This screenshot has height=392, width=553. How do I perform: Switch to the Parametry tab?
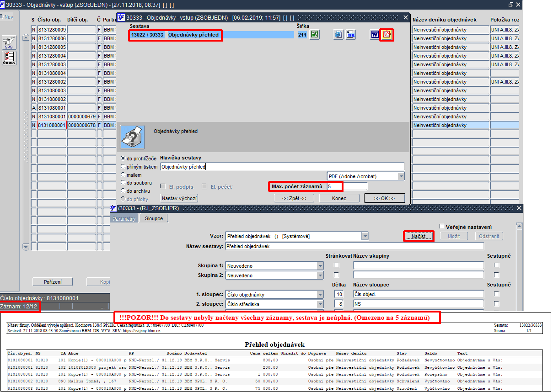[x=124, y=219]
